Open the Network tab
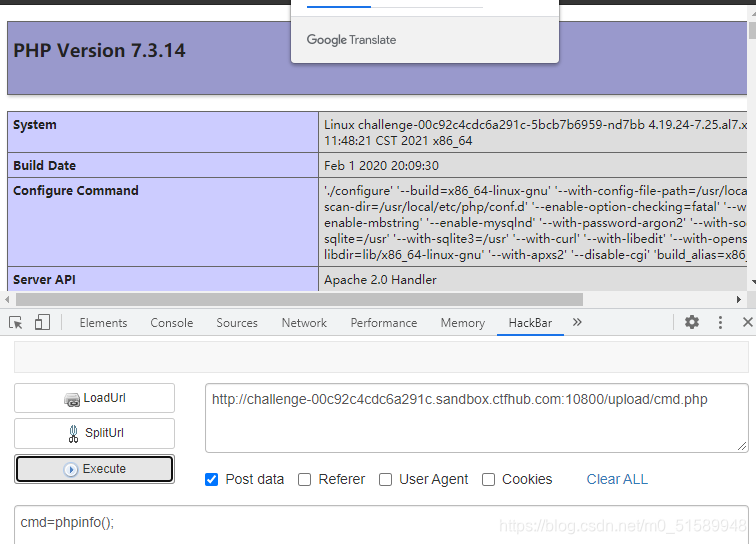This screenshot has width=756, height=544. [x=304, y=323]
